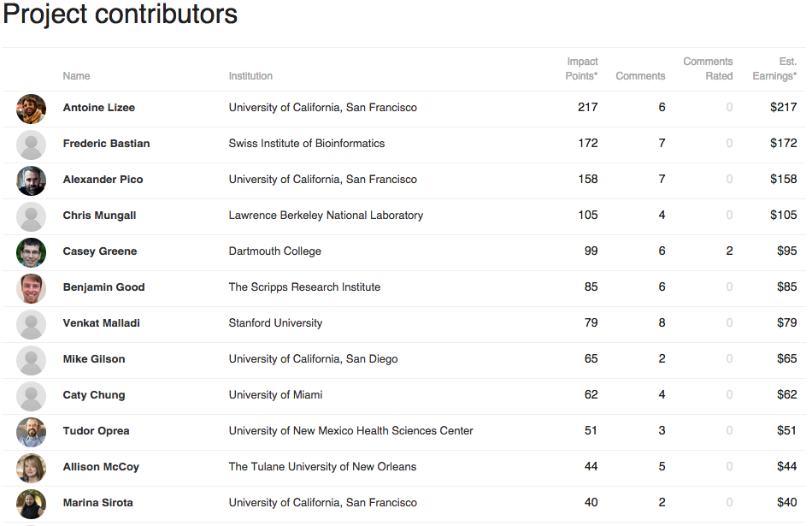Open Chris Mungall's contributor profile name
This screenshot has width=812, height=526.
click(x=99, y=216)
